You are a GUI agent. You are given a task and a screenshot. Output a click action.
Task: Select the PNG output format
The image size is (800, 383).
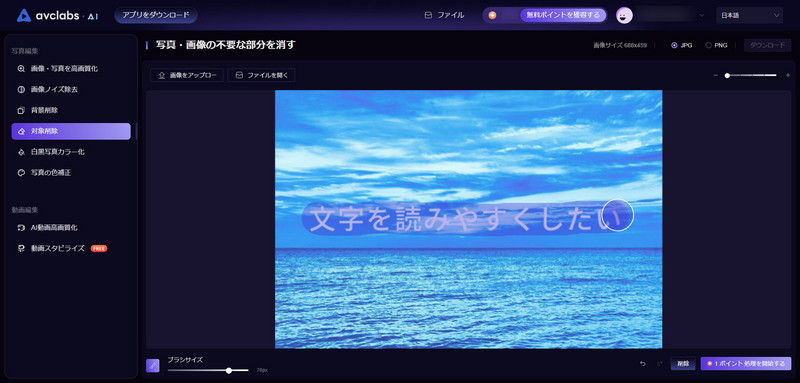coord(716,45)
